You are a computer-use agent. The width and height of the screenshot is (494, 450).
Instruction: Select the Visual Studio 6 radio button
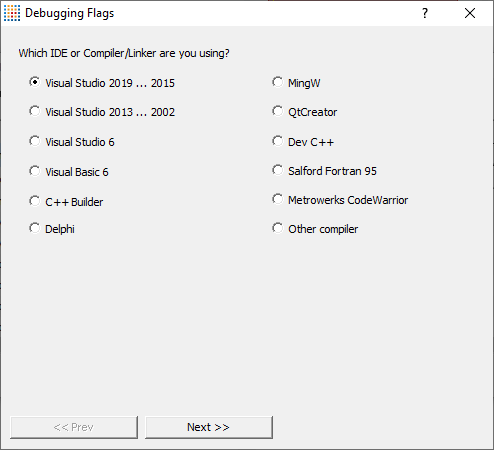[x=72, y=142]
